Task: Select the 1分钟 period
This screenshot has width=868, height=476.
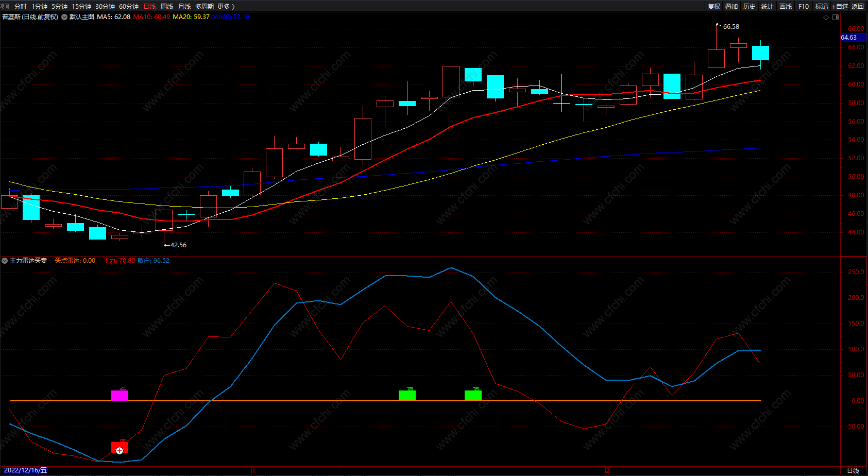Action: click(x=39, y=7)
